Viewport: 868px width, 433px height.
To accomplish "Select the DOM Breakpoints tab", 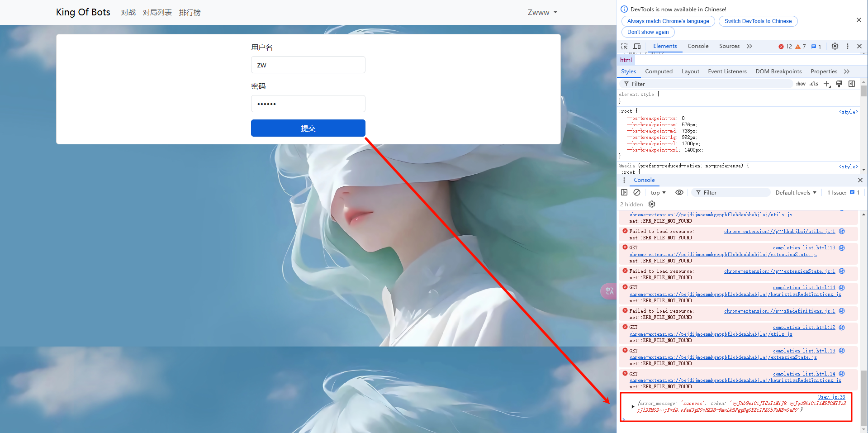I will tap(778, 71).
